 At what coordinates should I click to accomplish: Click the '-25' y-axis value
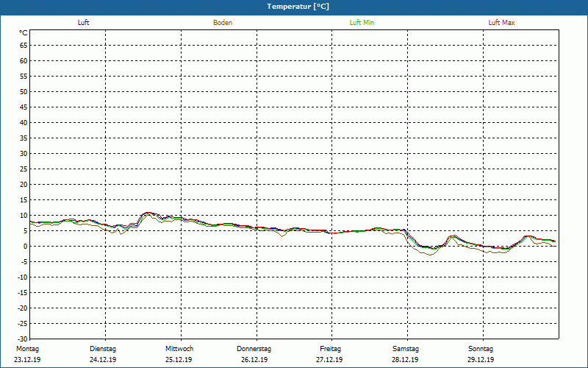[23, 324]
